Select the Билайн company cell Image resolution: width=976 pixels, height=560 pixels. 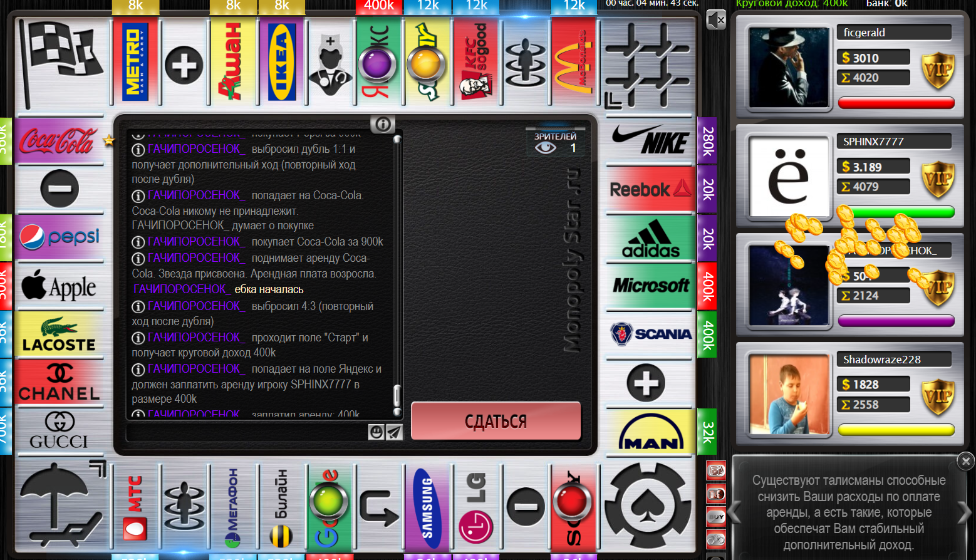coord(282,507)
